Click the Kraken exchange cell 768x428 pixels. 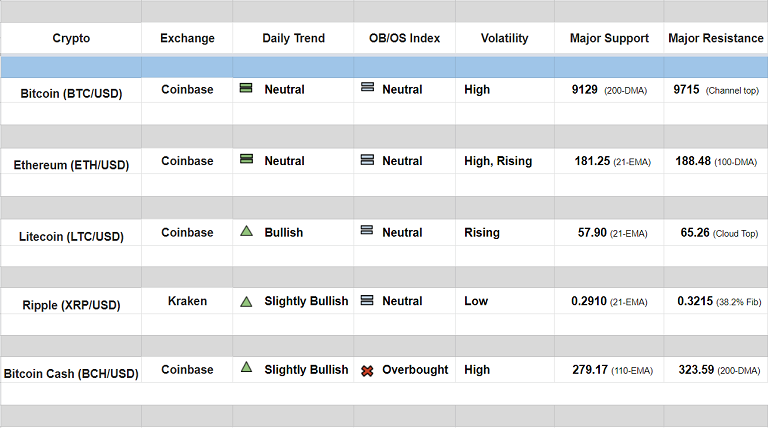pyautogui.click(x=187, y=301)
